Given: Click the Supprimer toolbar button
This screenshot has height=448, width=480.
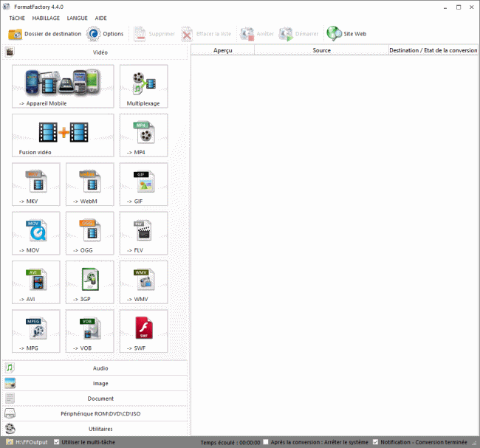Looking at the screenshot, I should 154,34.
